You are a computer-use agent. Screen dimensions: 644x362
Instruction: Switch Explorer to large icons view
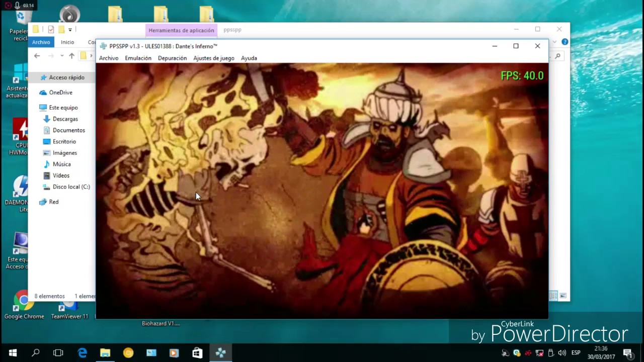point(563,296)
